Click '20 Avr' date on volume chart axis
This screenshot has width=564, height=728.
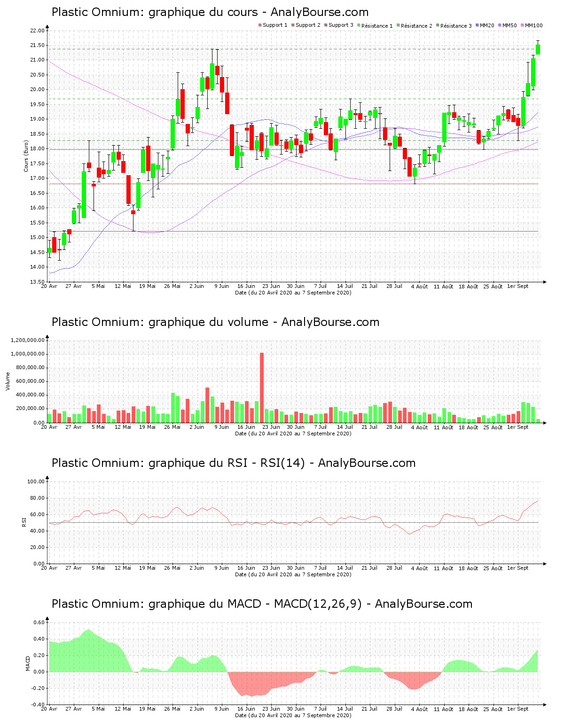pos(49,427)
